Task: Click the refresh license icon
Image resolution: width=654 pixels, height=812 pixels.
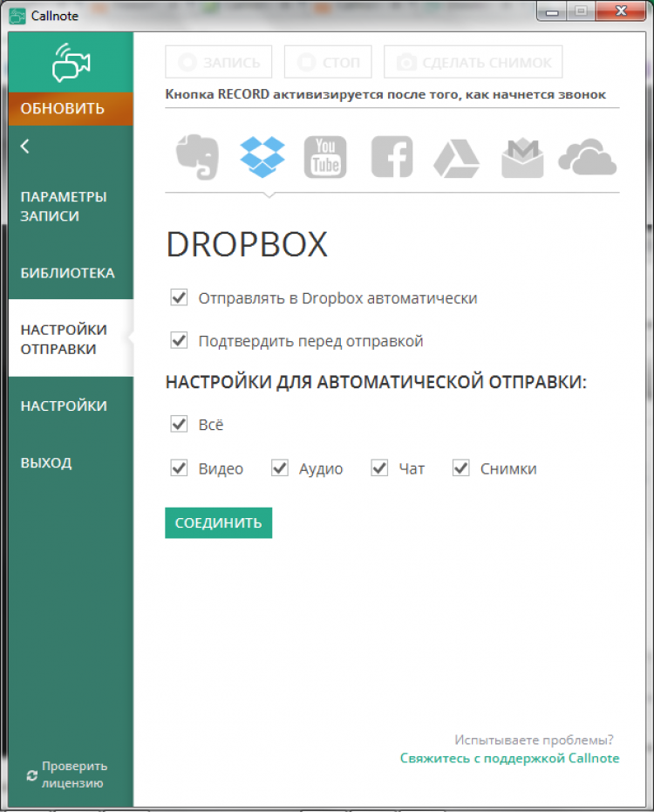Action: tap(32, 775)
